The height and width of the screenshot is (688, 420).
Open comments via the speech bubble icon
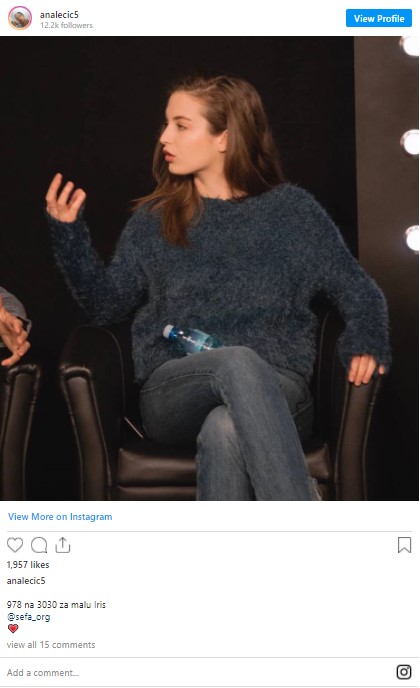[x=39, y=545]
